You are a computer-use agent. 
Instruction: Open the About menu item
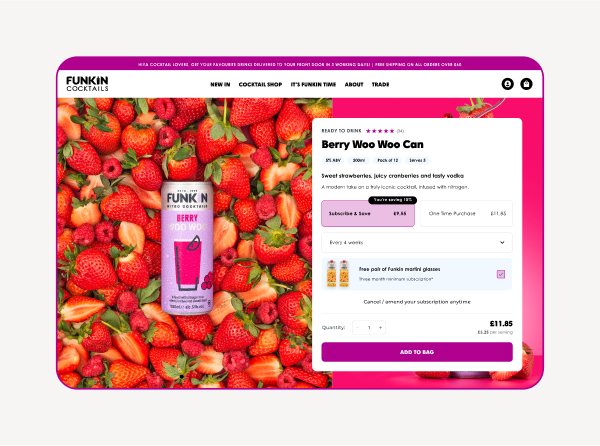point(354,85)
